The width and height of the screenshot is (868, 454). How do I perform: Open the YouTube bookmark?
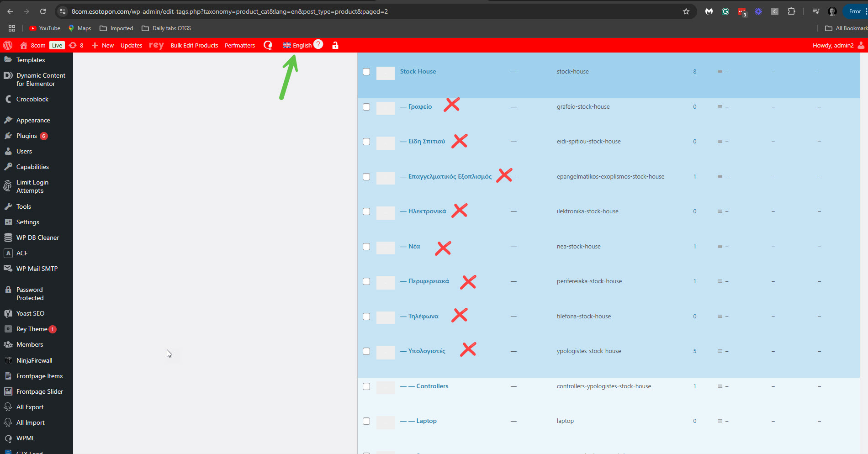point(45,28)
